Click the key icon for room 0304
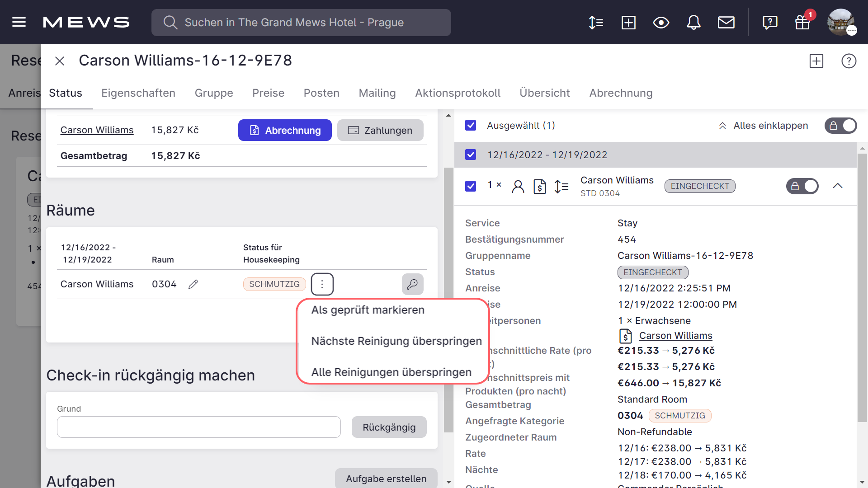 (x=412, y=284)
